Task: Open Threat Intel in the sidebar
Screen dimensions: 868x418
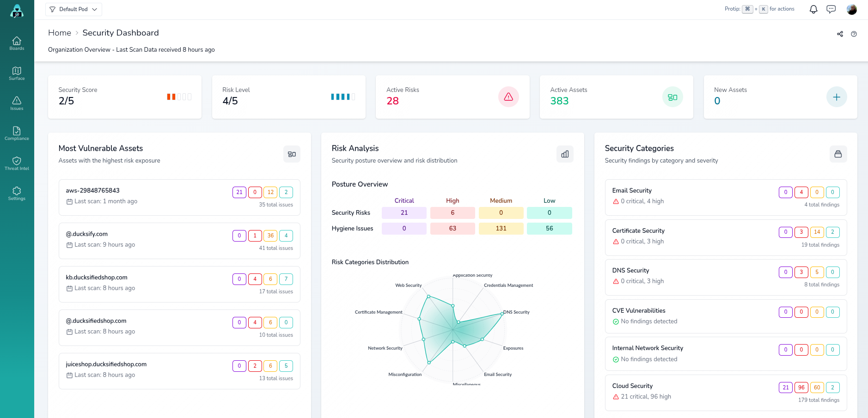Action: coord(17,163)
